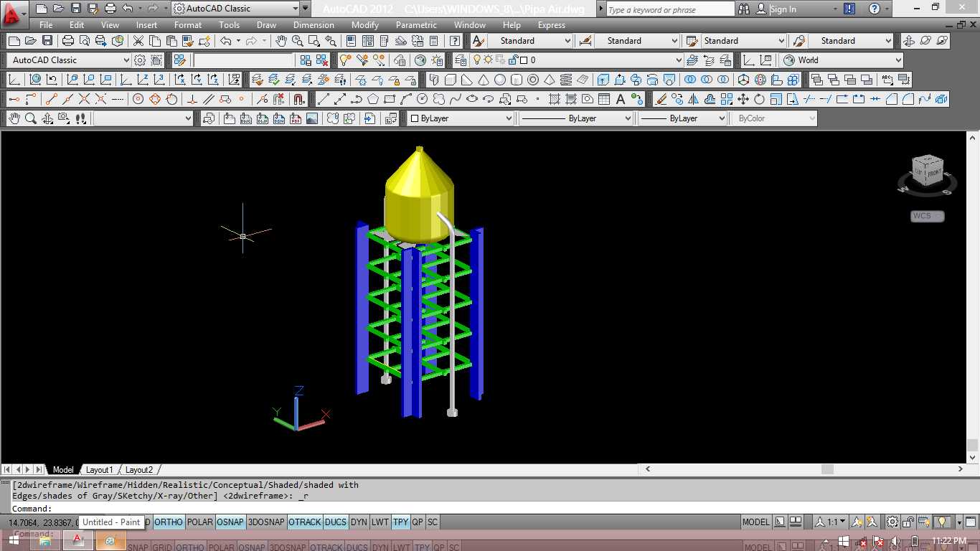Switch to the Layout2 tab

click(x=139, y=470)
